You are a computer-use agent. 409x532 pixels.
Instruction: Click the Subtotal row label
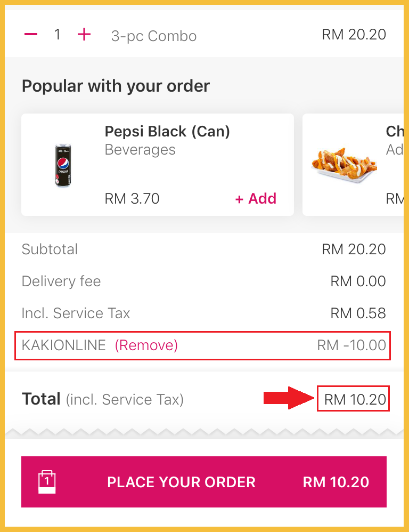click(50, 249)
